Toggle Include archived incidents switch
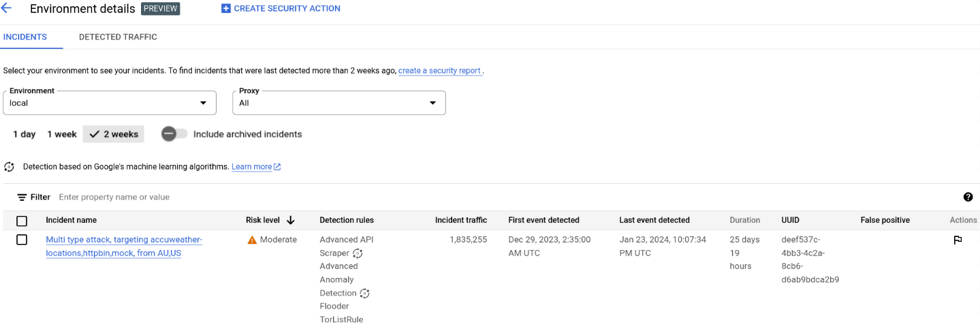The height and width of the screenshot is (329, 980). coord(174,134)
